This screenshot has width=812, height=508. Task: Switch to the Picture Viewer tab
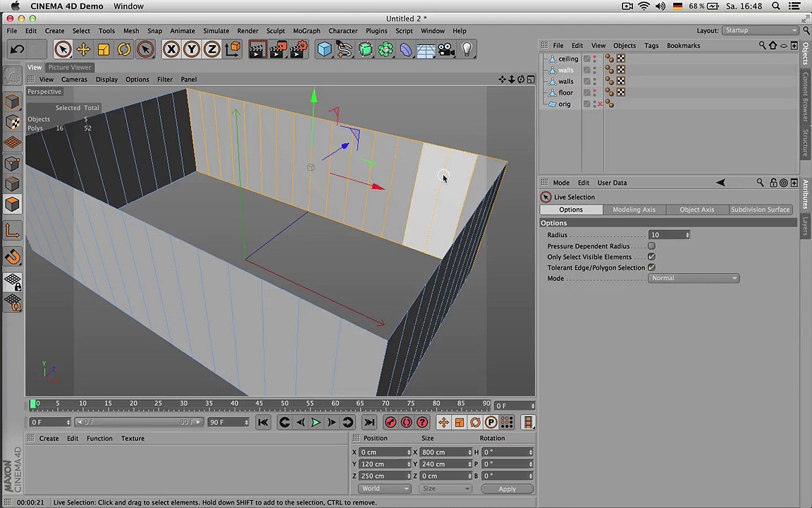(69, 68)
